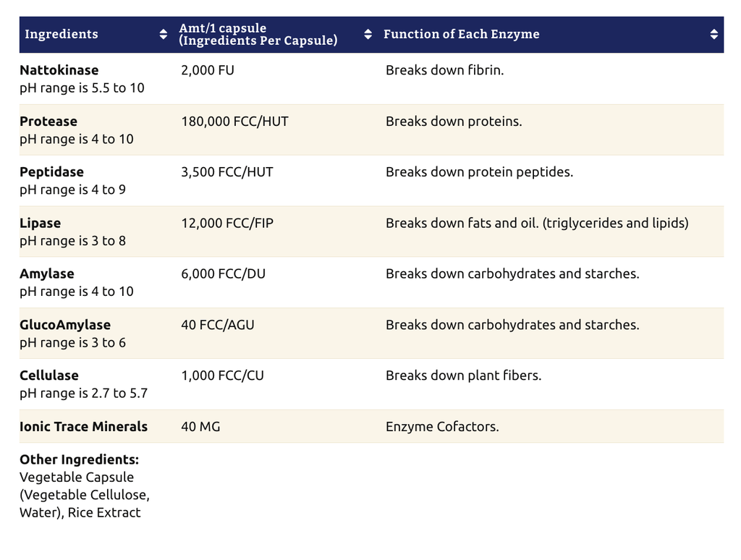Click the Lipase ingredient name
Image resolution: width=741 pixels, height=560 pixels.
(41, 223)
